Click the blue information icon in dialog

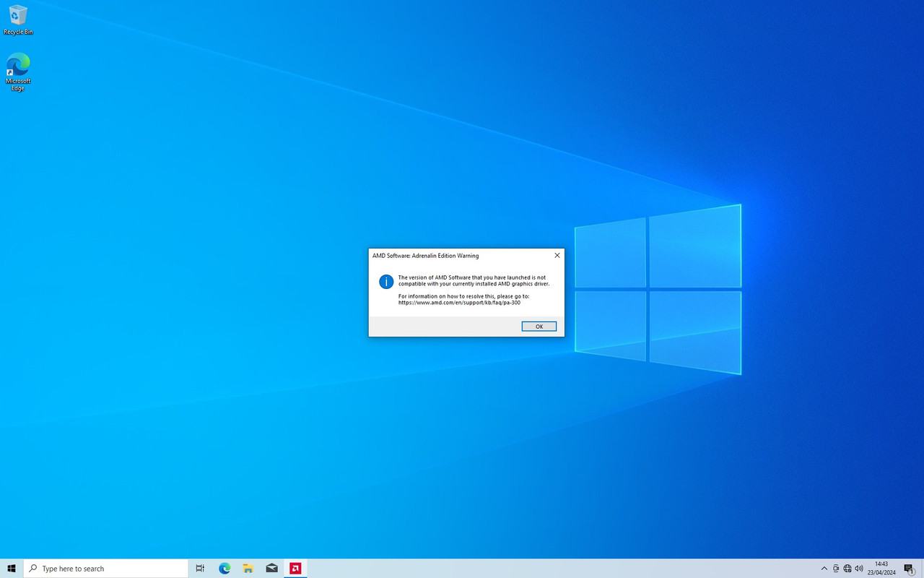coord(386,282)
